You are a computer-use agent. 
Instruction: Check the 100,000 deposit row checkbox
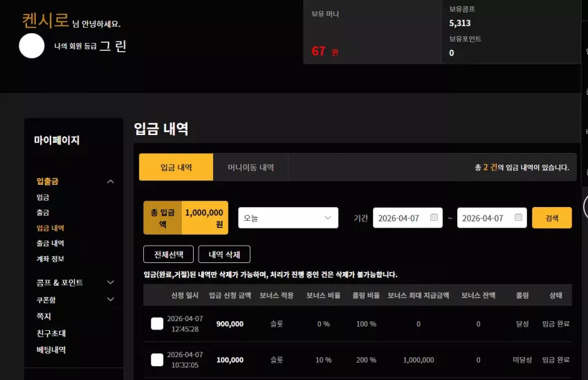click(157, 359)
